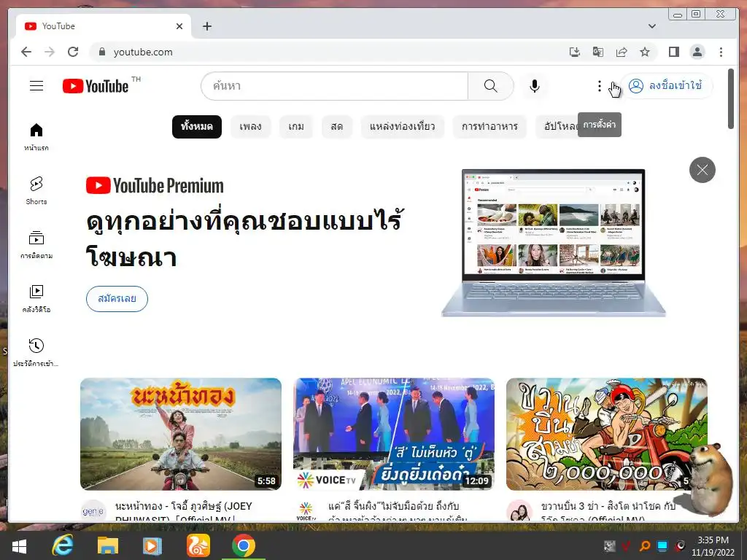Click the Chrome taskbar icon

click(244, 545)
